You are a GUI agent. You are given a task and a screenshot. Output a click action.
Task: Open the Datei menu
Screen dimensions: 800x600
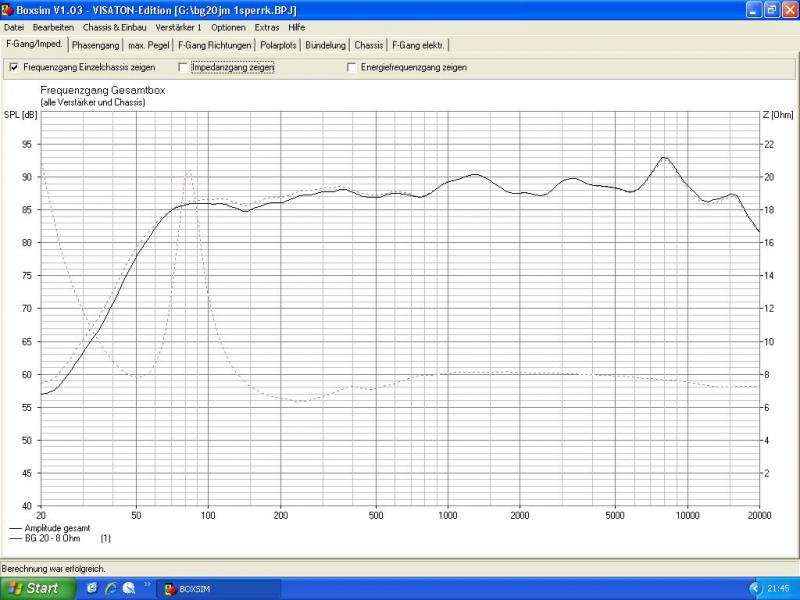[x=14, y=27]
